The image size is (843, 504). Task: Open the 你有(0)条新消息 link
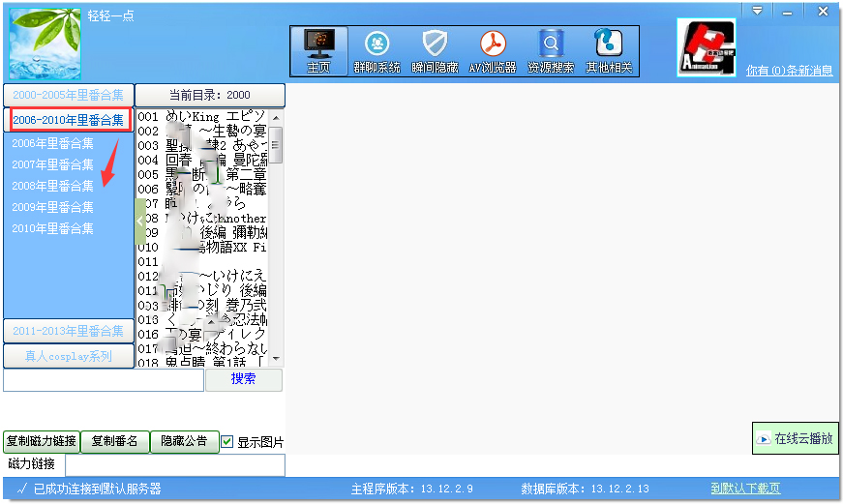(x=789, y=71)
